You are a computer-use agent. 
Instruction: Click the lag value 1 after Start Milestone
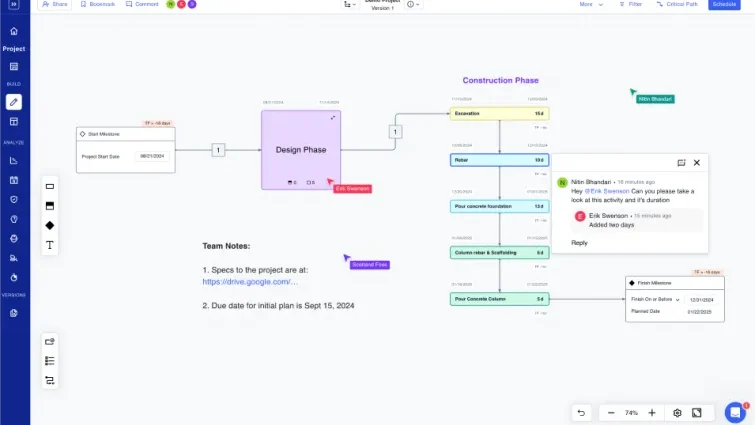coord(218,150)
